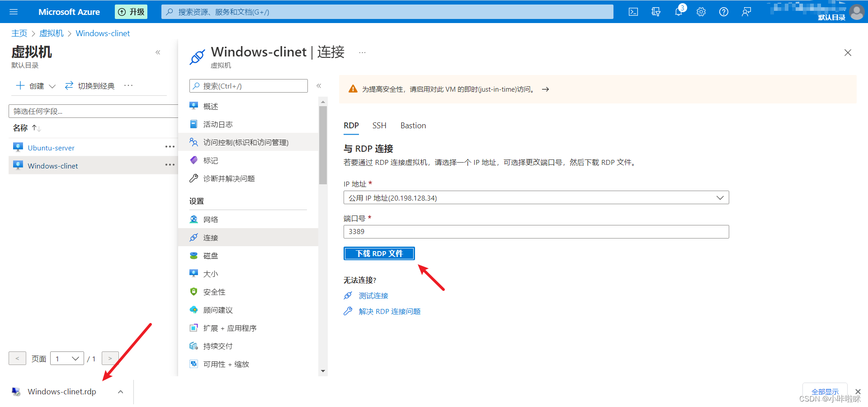Switch to the RDP tab

tap(351, 126)
